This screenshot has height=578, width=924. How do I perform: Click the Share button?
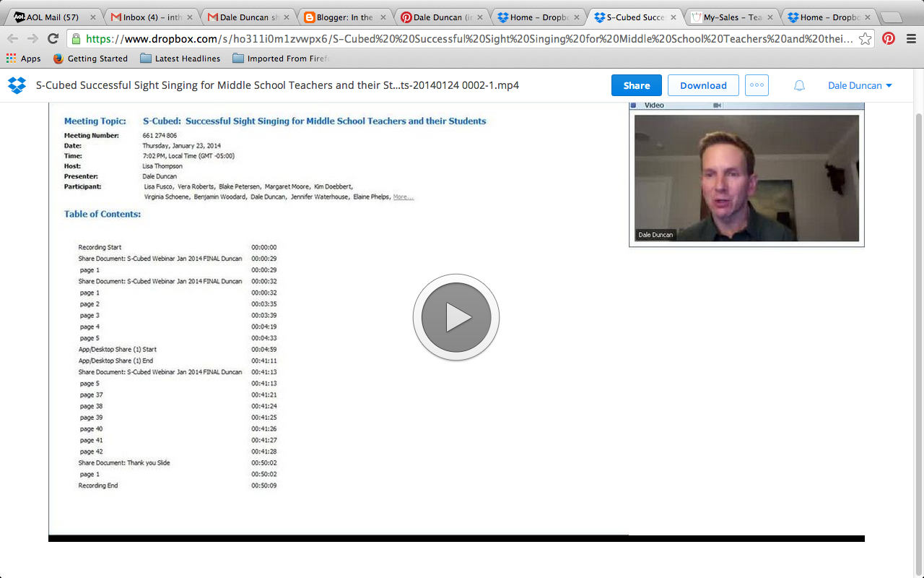pos(636,85)
